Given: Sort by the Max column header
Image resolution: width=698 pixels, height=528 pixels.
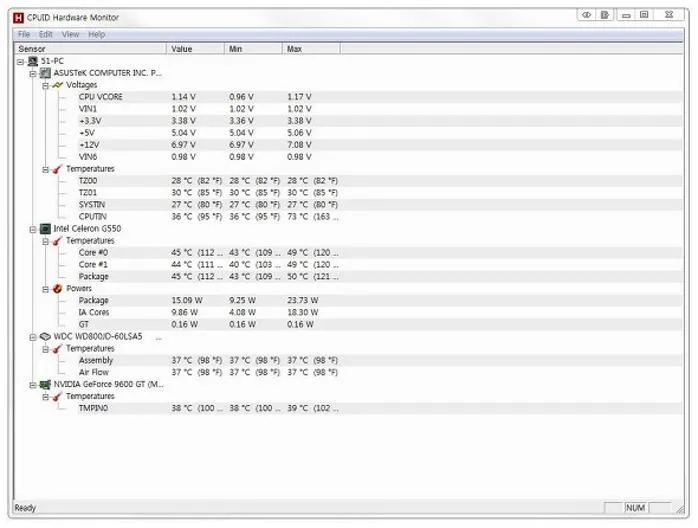Looking at the screenshot, I should click(311, 49).
